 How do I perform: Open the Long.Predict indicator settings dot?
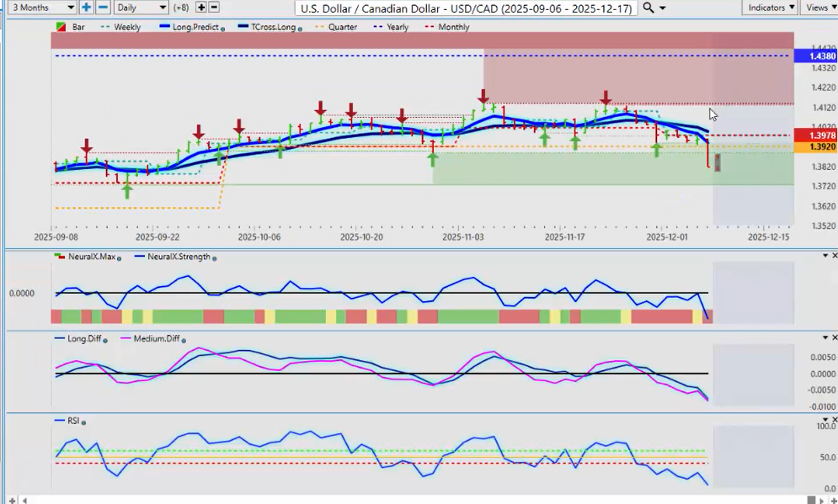(x=222, y=28)
